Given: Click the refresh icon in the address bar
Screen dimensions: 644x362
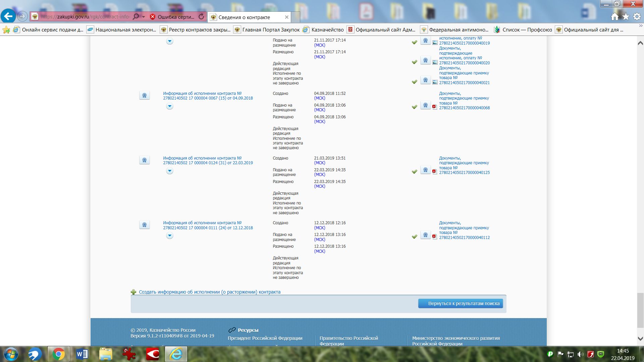Looking at the screenshot, I should pos(201,16).
